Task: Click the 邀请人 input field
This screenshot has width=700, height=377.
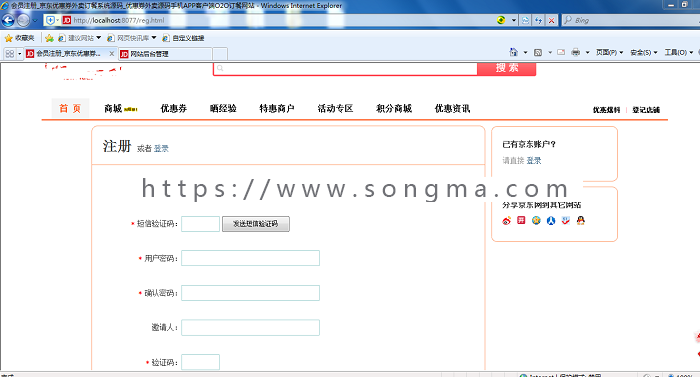Action: pyautogui.click(x=250, y=327)
